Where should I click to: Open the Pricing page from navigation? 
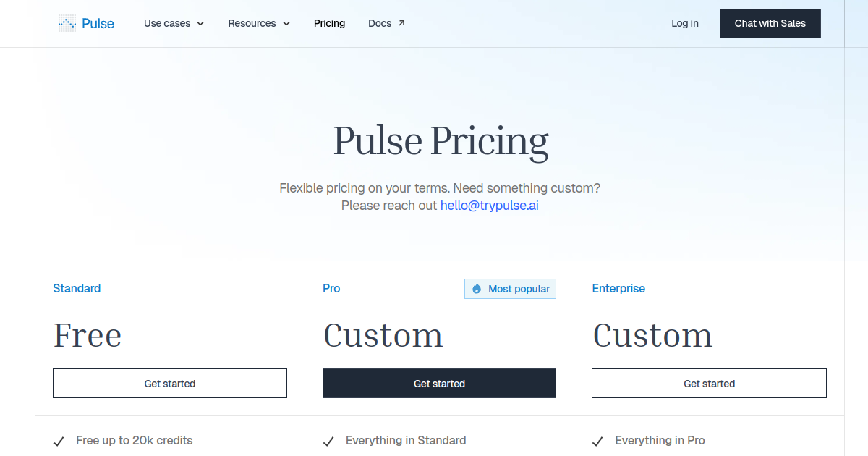coord(329,23)
